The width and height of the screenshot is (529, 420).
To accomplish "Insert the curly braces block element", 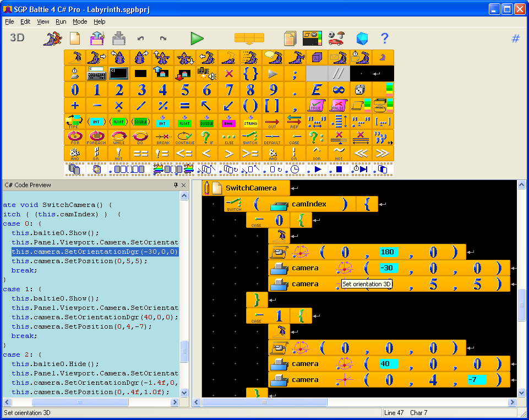I will tap(250, 74).
